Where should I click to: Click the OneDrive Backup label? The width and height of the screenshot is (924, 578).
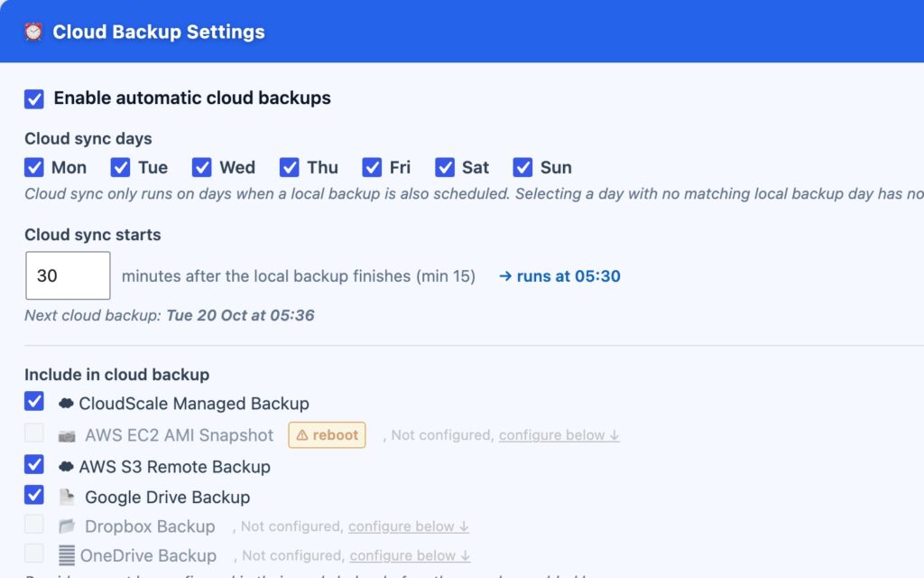[x=149, y=555]
